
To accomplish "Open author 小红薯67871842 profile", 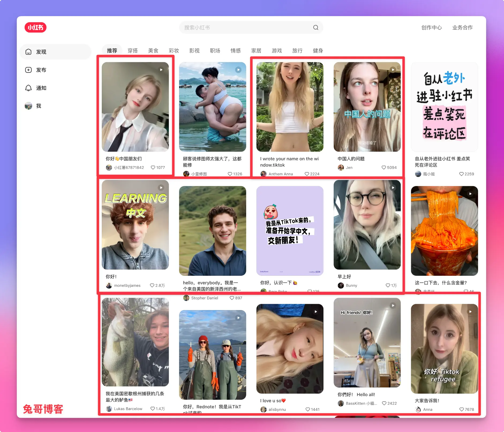I will pyautogui.click(x=125, y=167).
